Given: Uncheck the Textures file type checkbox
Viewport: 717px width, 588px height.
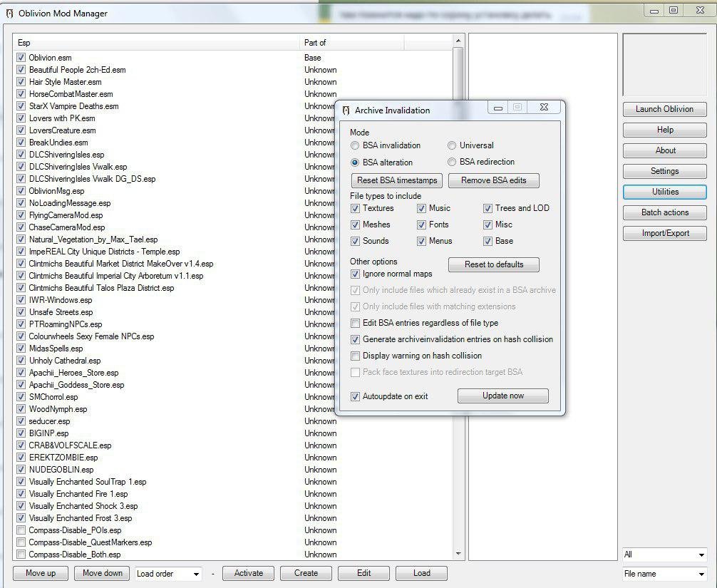Looking at the screenshot, I should coord(355,208).
